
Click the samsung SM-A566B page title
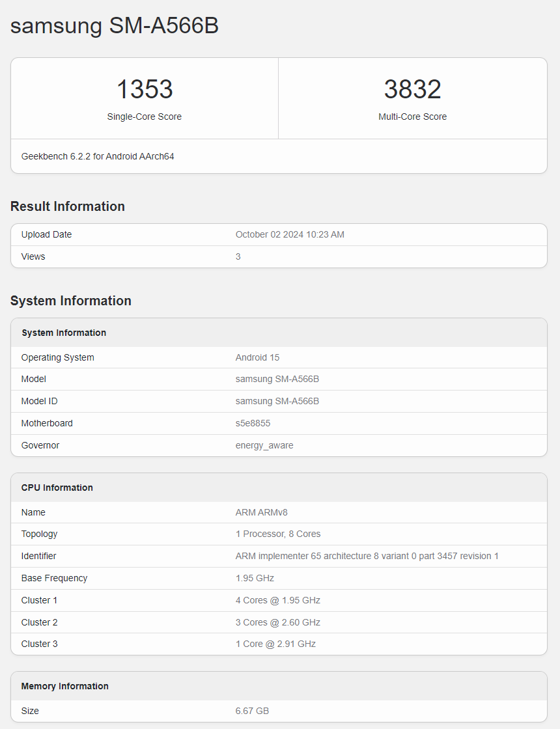(x=115, y=25)
